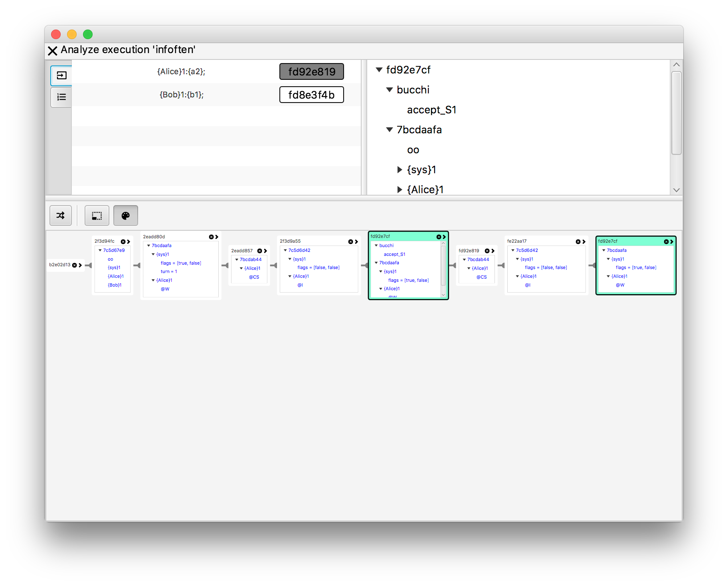Viewport: 728px width, 586px height.
Task: Select accept_S1 inside the highlighted fd92e7cf node
Action: (x=394, y=254)
